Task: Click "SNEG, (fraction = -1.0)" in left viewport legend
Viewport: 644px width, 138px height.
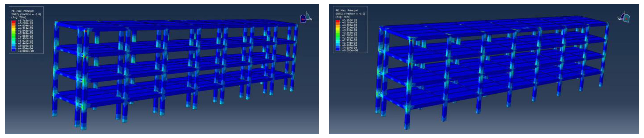Action: pyautogui.click(x=26, y=14)
